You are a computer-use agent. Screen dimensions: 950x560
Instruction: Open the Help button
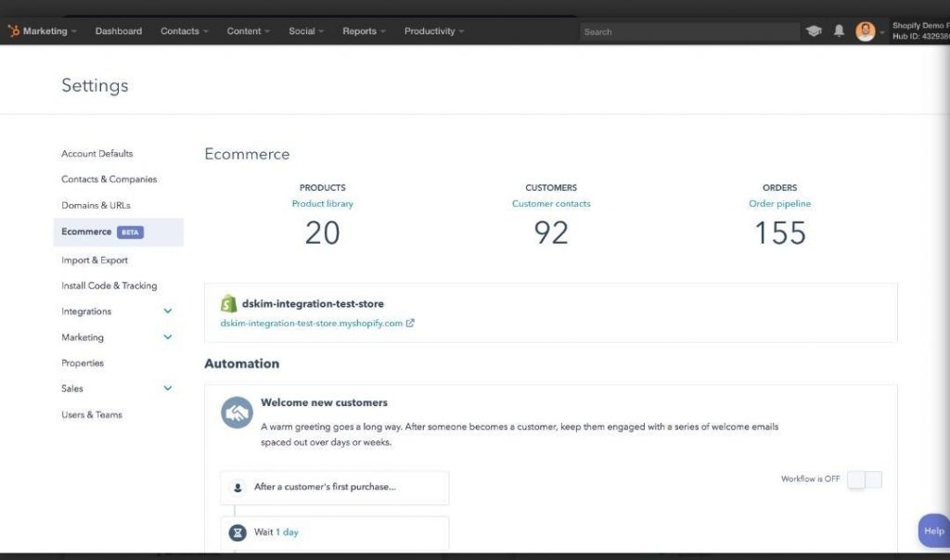tap(933, 531)
